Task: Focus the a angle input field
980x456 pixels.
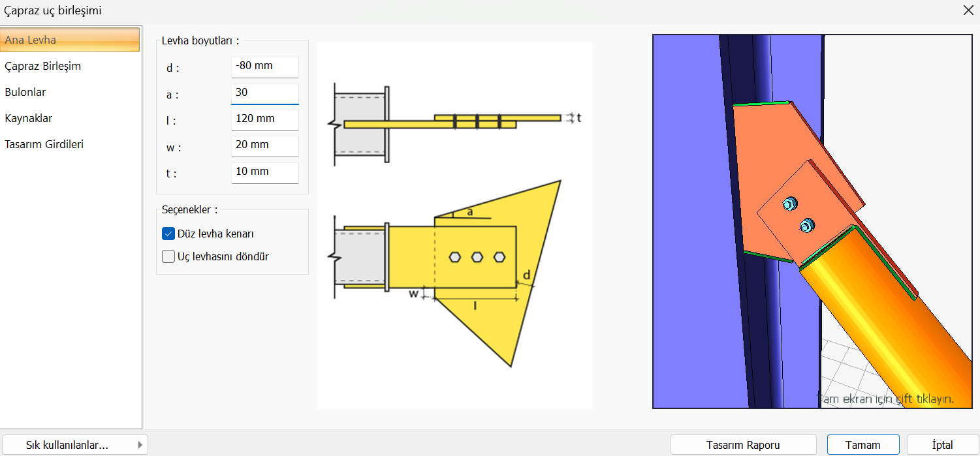Action: tap(264, 93)
